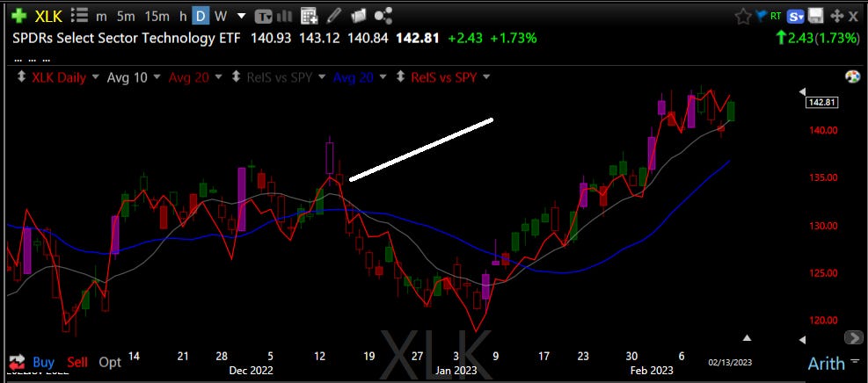Click the gray RelS vs SPY label
The image size is (868, 383).
pos(279,77)
